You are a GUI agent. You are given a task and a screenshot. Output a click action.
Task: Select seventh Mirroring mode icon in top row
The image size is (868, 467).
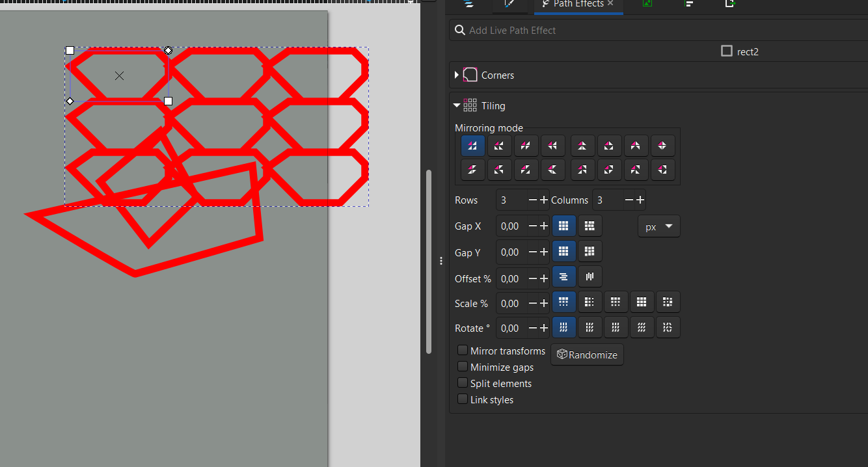coord(636,146)
